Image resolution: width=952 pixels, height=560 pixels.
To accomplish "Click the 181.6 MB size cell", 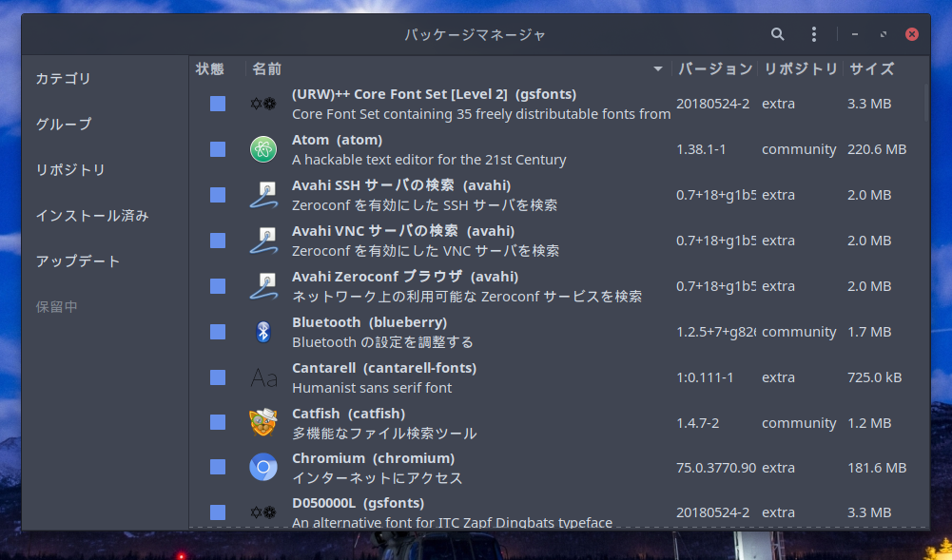I will [877, 468].
